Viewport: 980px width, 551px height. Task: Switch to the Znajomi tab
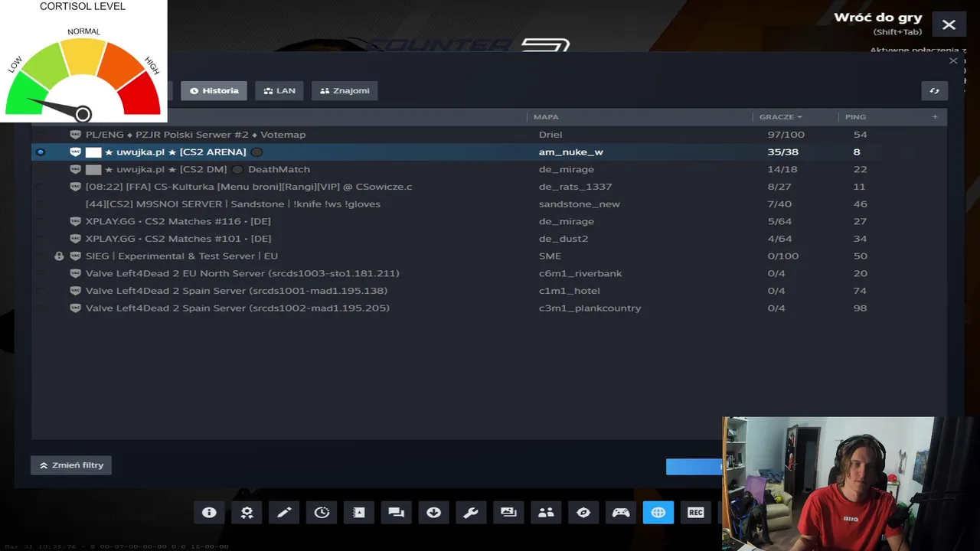pyautogui.click(x=345, y=90)
